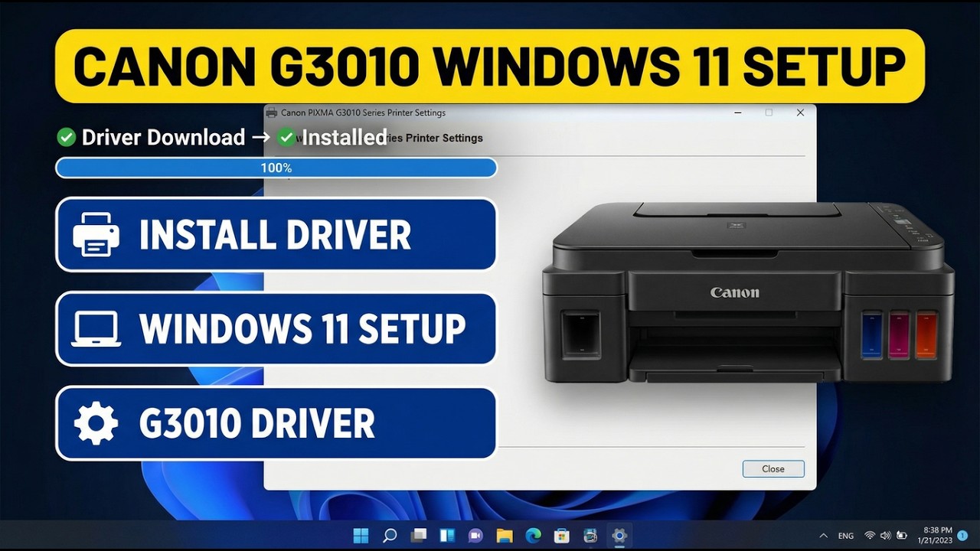Launch the Chat app from taskbar

475,536
